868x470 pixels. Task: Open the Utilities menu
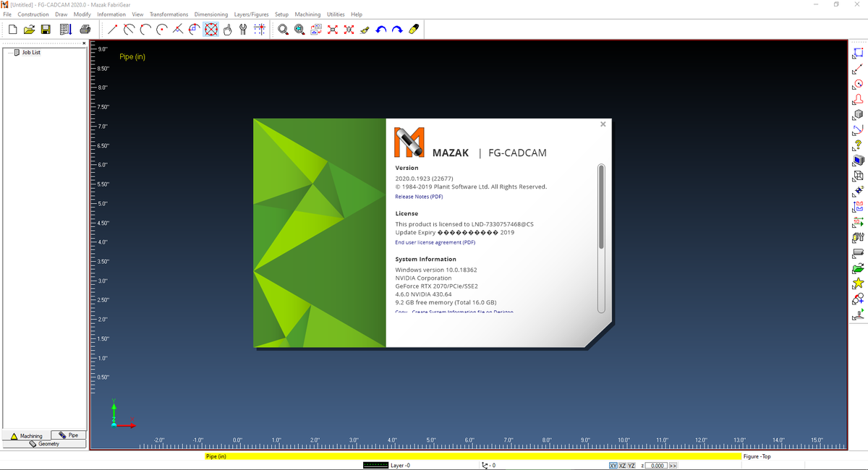pyautogui.click(x=336, y=14)
